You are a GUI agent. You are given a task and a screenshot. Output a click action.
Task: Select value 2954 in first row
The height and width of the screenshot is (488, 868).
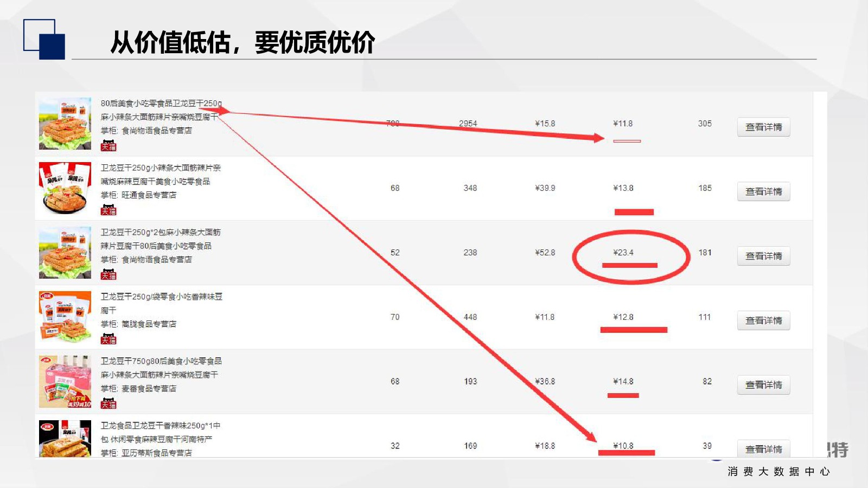(468, 124)
